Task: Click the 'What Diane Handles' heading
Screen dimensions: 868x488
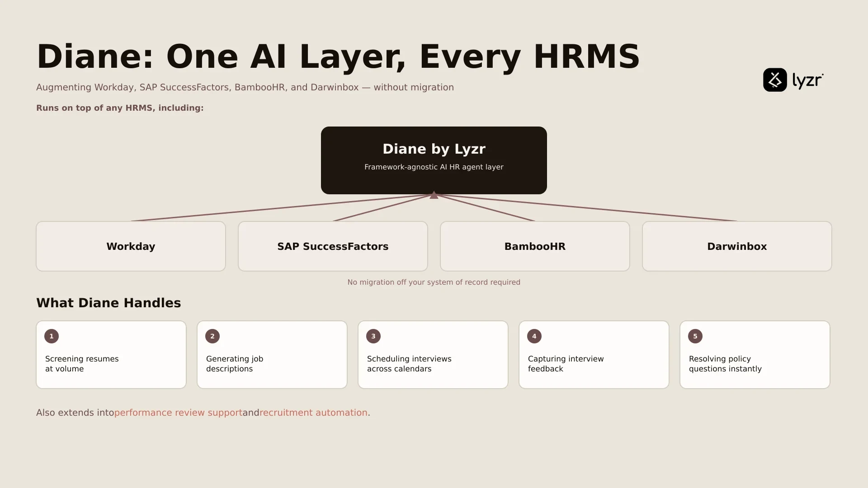Action: [108, 303]
